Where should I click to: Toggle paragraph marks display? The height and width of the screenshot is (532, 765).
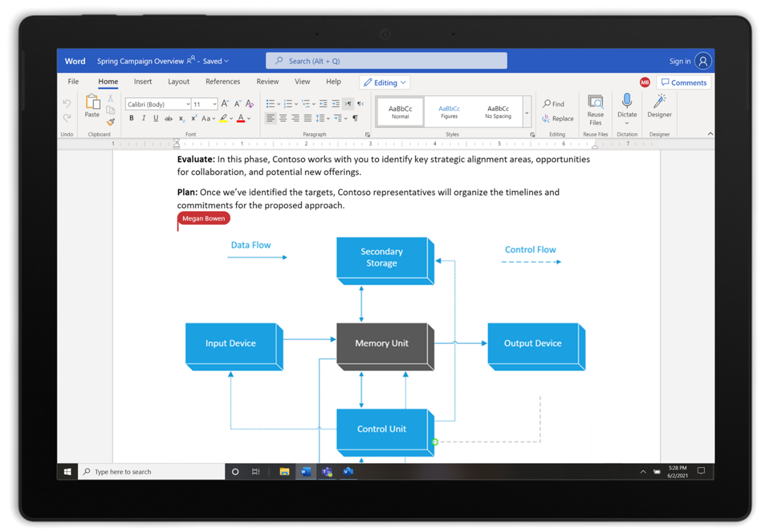click(355, 118)
